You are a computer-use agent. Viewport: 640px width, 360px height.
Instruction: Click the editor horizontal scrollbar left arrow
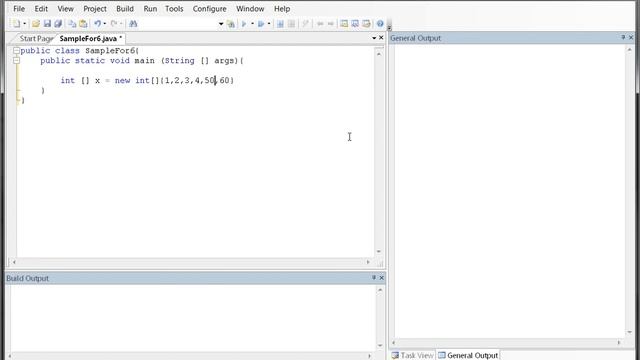pos(14,262)
